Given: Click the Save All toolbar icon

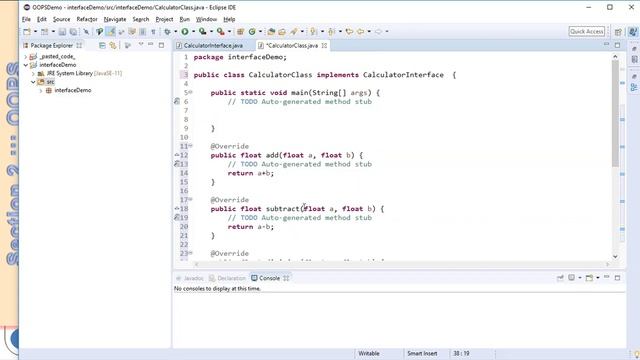Looking at the screenshot, I should [x=73, y=31].
